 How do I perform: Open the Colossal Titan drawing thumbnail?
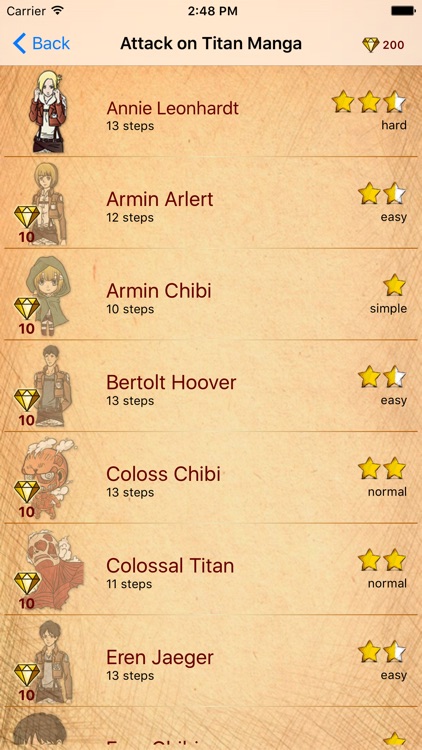coord(54,569)
